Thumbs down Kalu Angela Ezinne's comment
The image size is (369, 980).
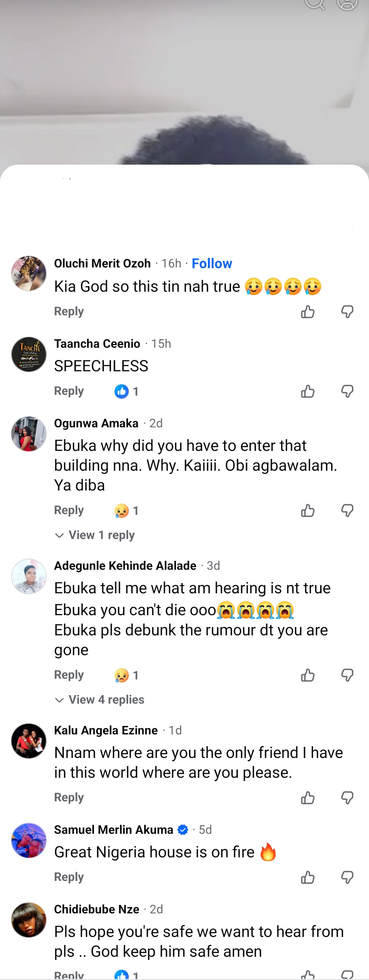click(347, 797)
